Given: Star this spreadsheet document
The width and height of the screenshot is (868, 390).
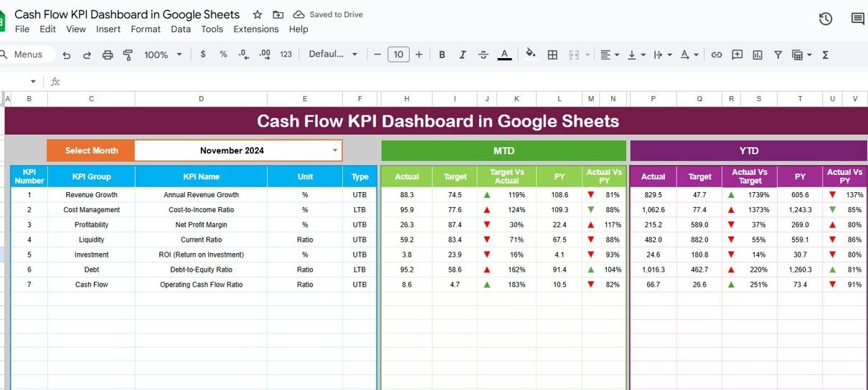Looking at the screenshot, I should 258,14.
